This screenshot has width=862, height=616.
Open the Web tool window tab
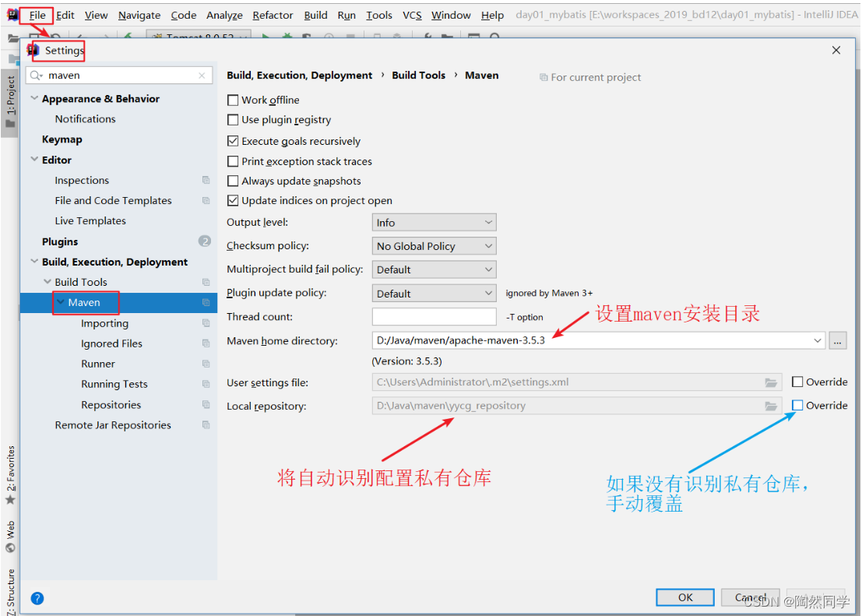click(x=10, y=537)
